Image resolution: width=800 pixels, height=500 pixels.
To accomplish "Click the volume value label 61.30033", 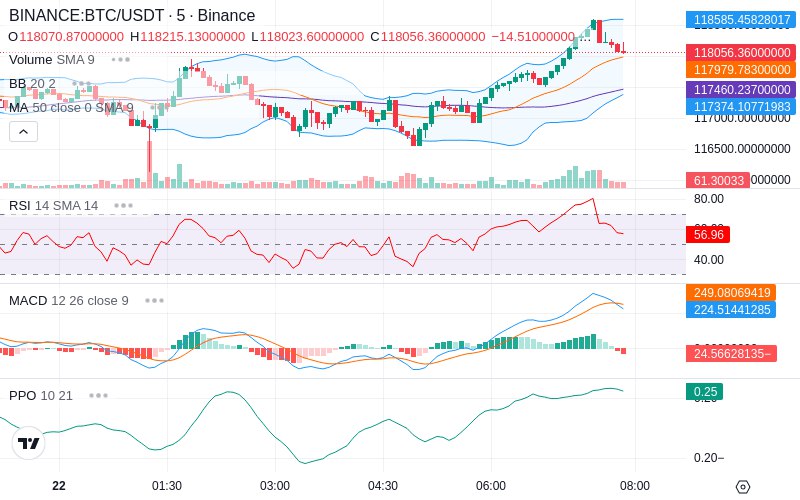I will click(718, 180).
